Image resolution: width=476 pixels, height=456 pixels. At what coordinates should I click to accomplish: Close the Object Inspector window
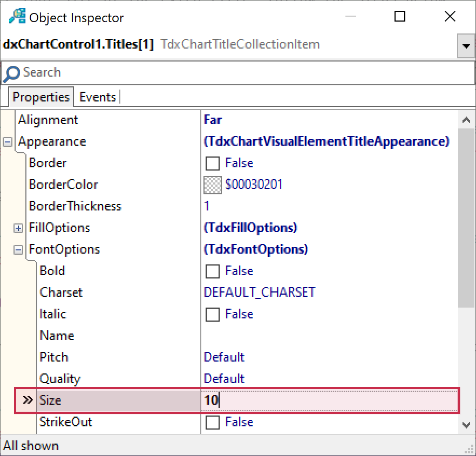[x=450, y=17]
